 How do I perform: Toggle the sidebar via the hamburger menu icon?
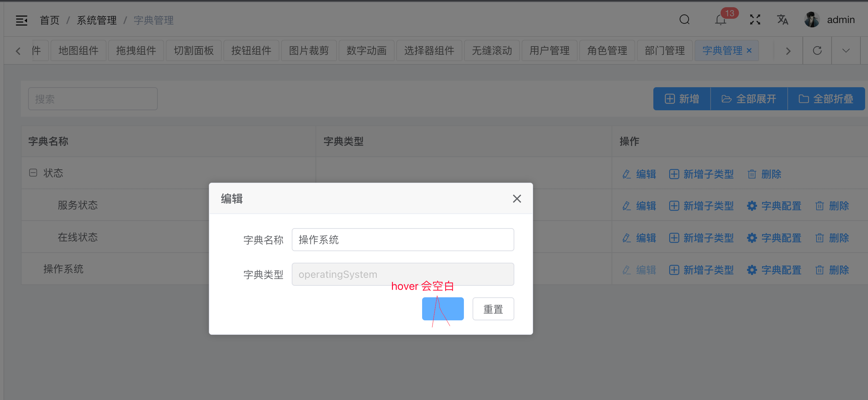(22, 20)
